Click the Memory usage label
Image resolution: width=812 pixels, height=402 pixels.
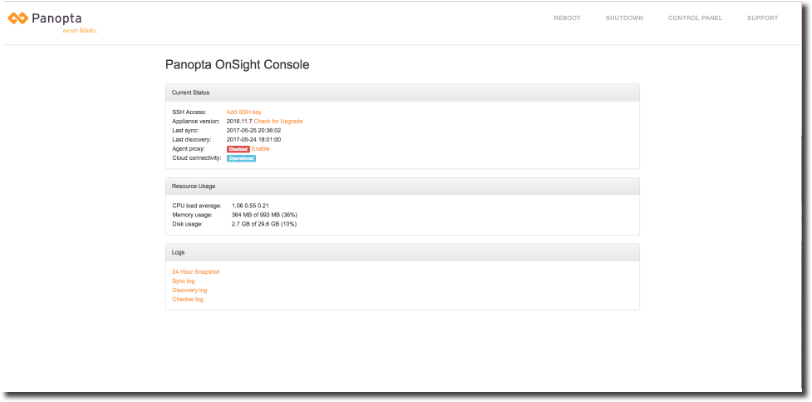[192, 214]
